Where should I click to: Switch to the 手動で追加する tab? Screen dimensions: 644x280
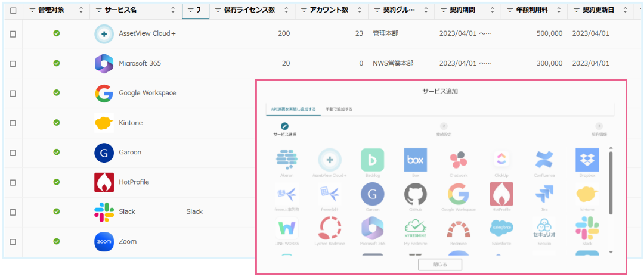click(x=339, y=109)
